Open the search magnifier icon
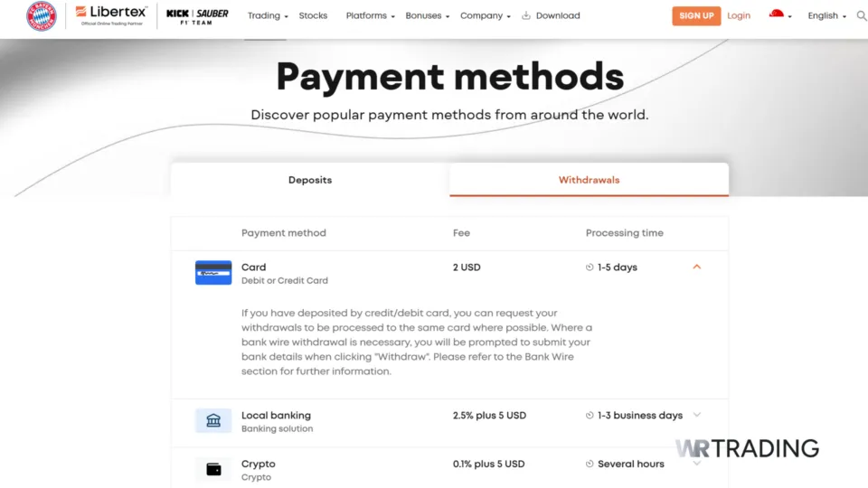The width and height of the screenshot is (868, 488). pos(862,15)
